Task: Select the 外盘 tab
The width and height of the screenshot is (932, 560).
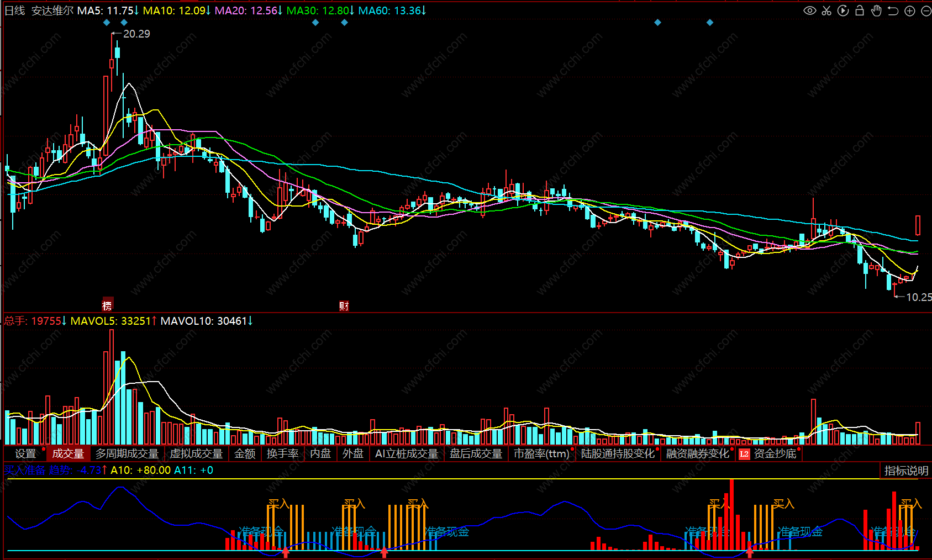Action: (x=353, y=453)
